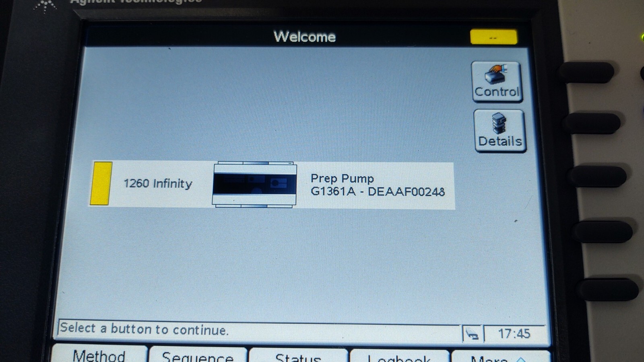Click the connection icon next to the clock
Screen dimensions: 644x362
coord(472,333)
